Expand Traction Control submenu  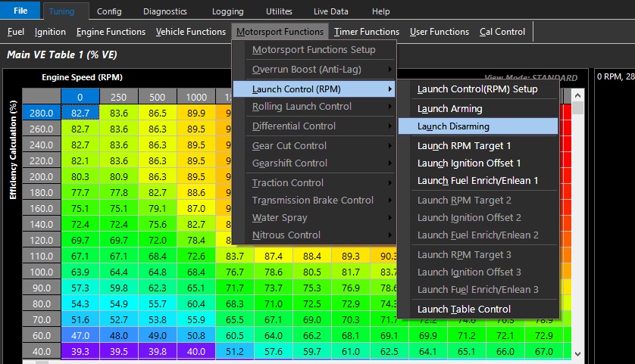(x=314, y=183)
